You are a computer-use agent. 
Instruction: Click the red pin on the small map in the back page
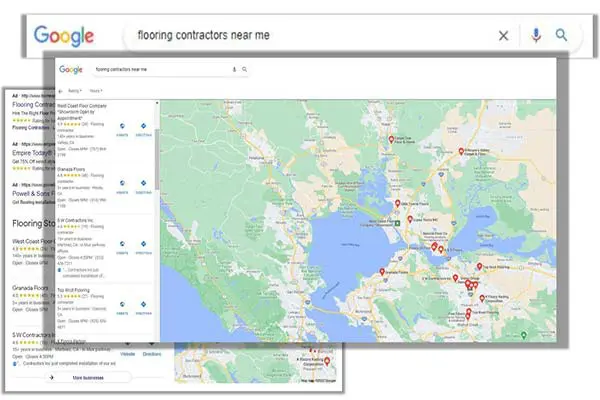(x=327, y=361)
